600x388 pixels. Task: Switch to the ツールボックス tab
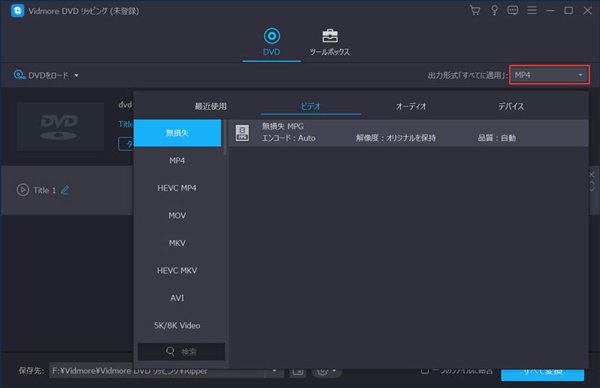tap(329, 42)
